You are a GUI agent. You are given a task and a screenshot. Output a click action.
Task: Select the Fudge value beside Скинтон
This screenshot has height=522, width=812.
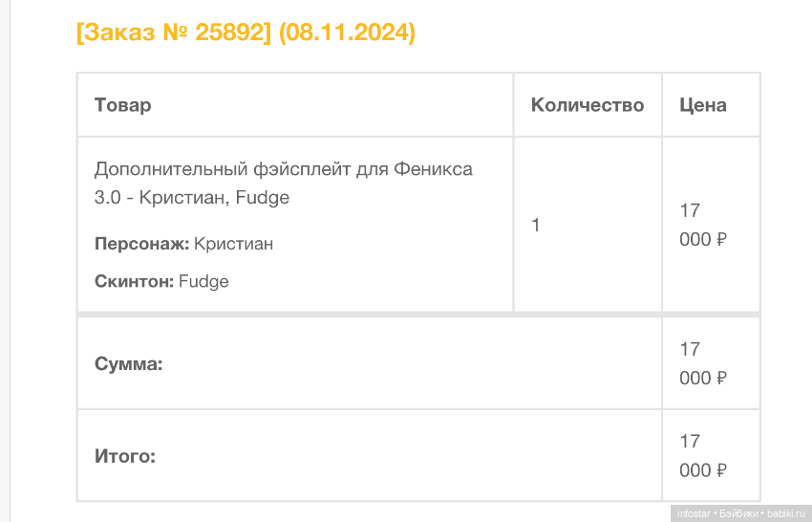coord(203,281)
